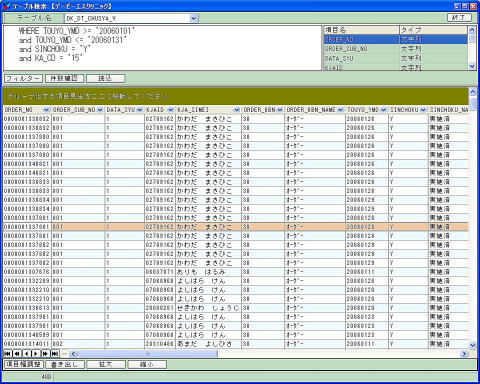Open ORDER_KBN column filter dropdown
Image resolution: width=480 pixels, height=384 pixels.
(x=280, y=110)
